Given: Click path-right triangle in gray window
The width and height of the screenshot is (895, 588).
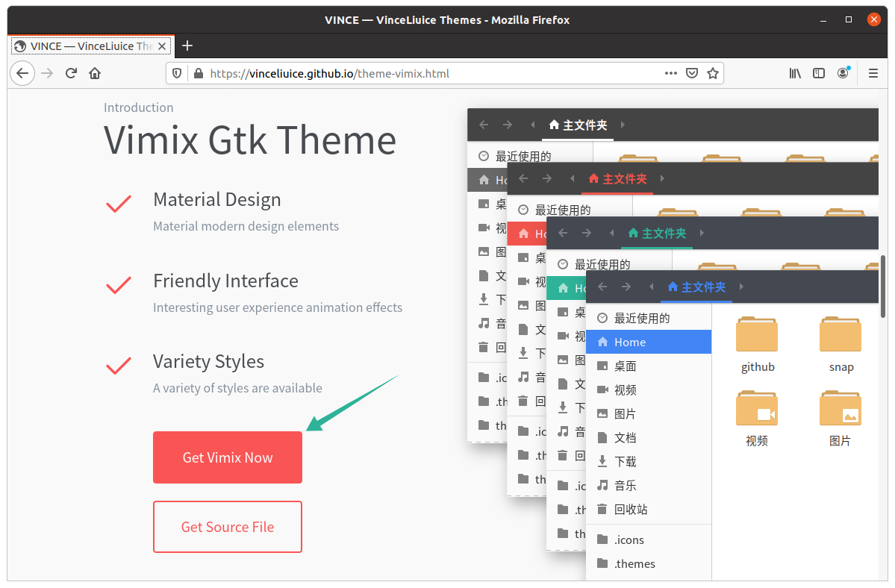Looking at the screenshot, I should tap(622, 125).
